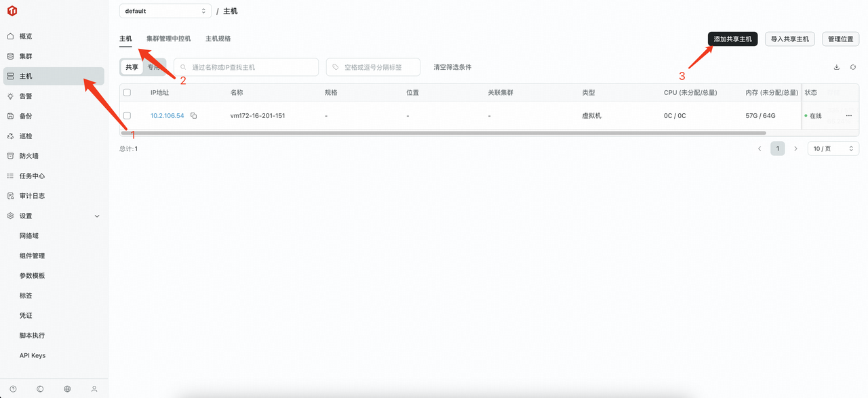Open the default namespace dropdown
The width and height of the screenshot is (868, 398).
tap(165, 11)
